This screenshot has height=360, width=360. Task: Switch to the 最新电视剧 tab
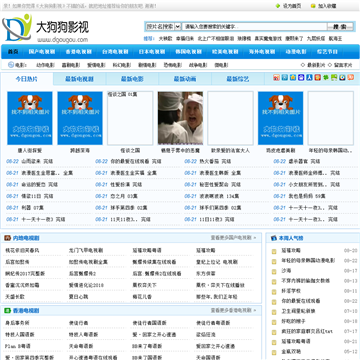pyautogui.click(x=79, y=79)
